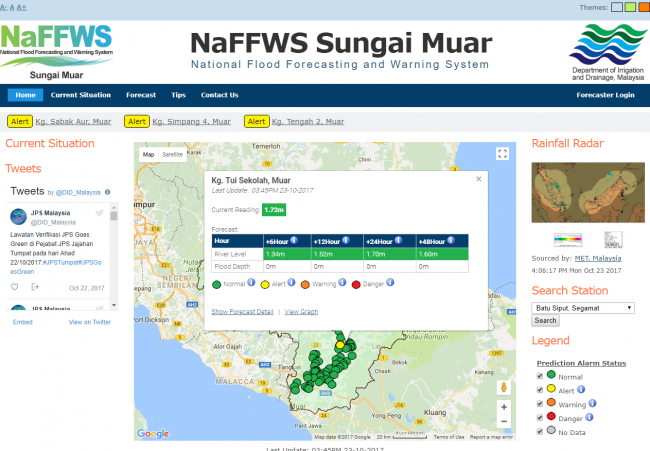Viewport: 650px width, 451px height.
Task: Click the yellow alert station marker on map
Action: (x=340, y=344)
